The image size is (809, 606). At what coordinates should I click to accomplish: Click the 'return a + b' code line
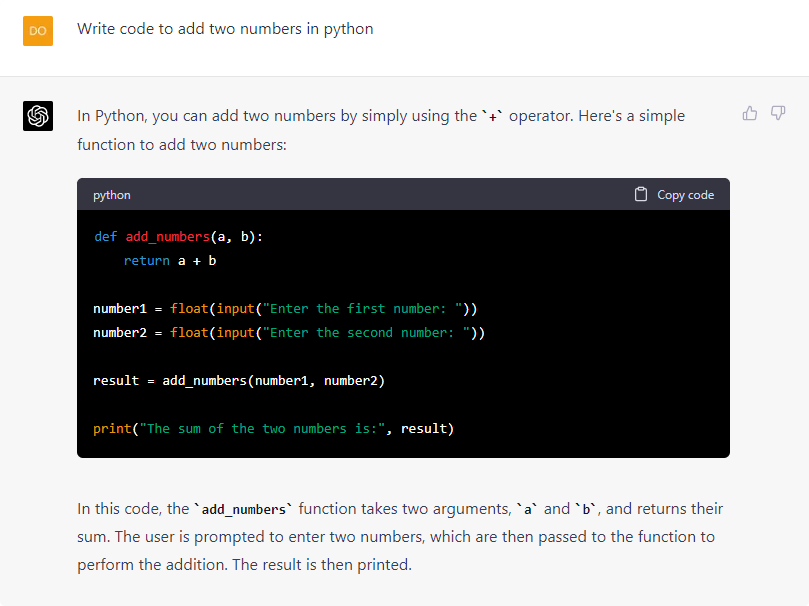pyautogui.click(x=170, y=261)
